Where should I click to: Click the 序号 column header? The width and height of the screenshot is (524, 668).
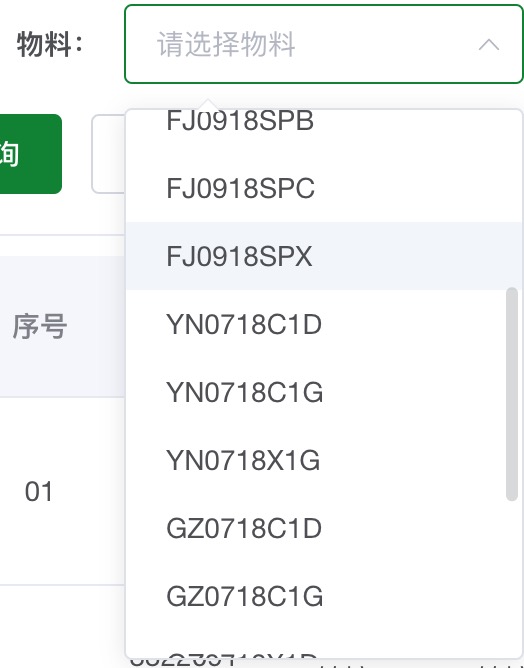(x=40, y=326)
